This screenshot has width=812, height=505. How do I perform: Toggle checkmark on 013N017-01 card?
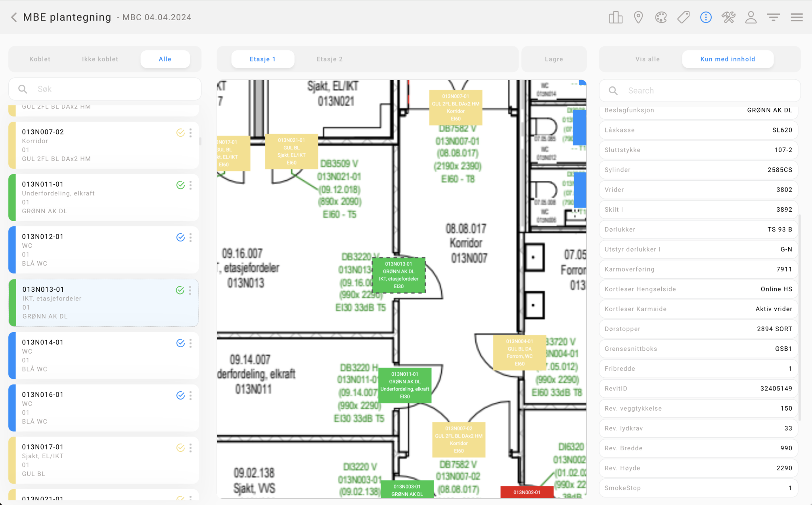click(x=180, y=448)
